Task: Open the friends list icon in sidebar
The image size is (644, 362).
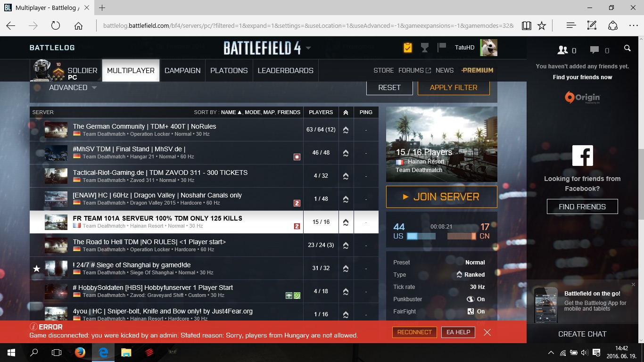Action: (562, 50)
